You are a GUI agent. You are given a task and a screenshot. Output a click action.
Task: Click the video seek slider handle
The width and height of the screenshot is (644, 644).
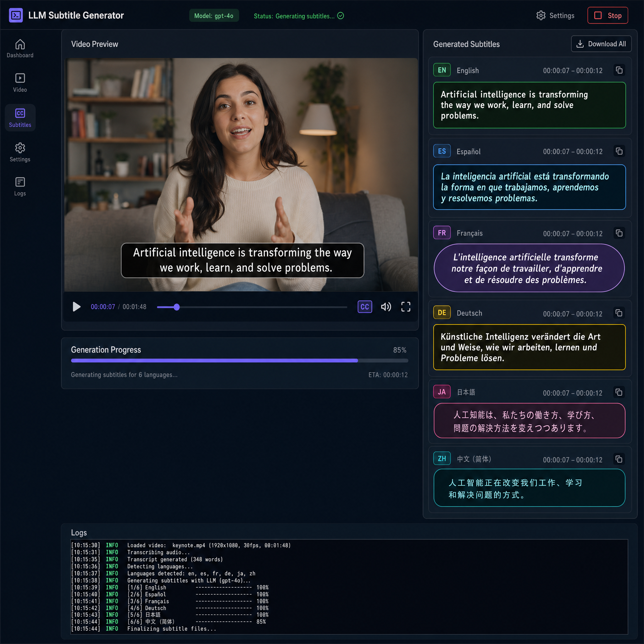point(177,307)
